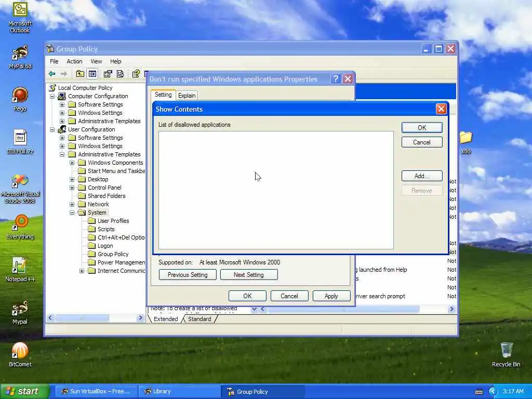Switch to Sun VirtualBox taskbar window
The width and height of the screenshot is (532, 399).
96,391
